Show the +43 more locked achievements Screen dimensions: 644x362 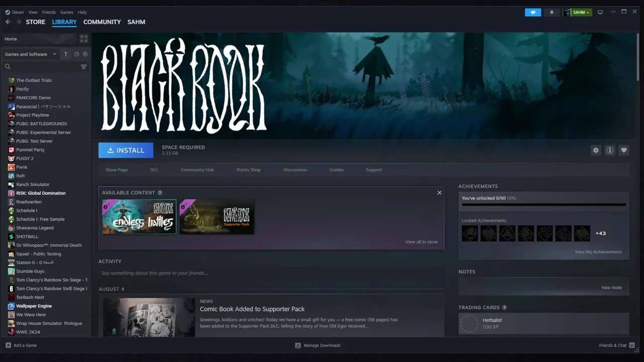(x=600, y=233)
